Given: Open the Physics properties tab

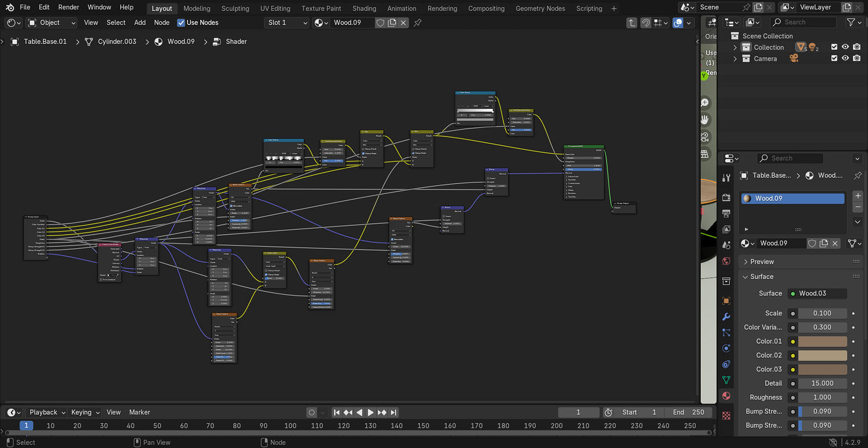Looking at the screenshot, I should [x=726, y=348].
